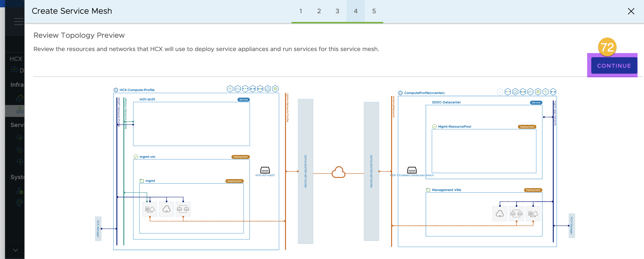Click the ComputeProfile(vcenter) label
The image size is (644, 259).
point(424,93)
